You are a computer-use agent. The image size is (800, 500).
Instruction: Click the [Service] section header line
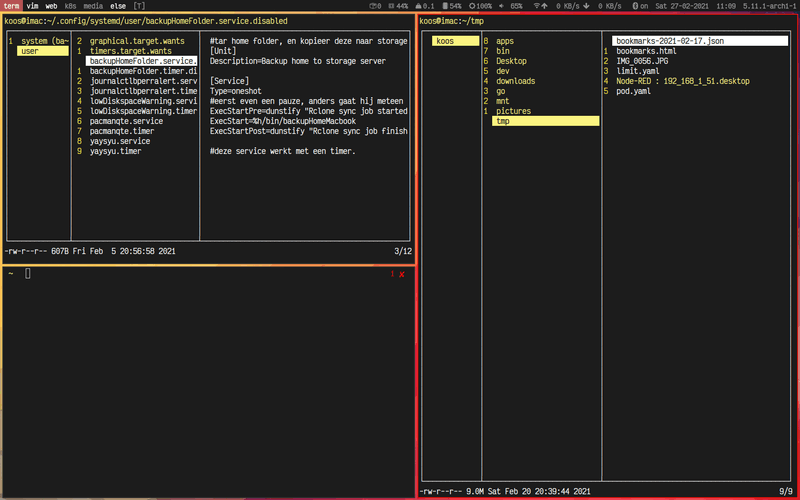(x=229, y=81)
